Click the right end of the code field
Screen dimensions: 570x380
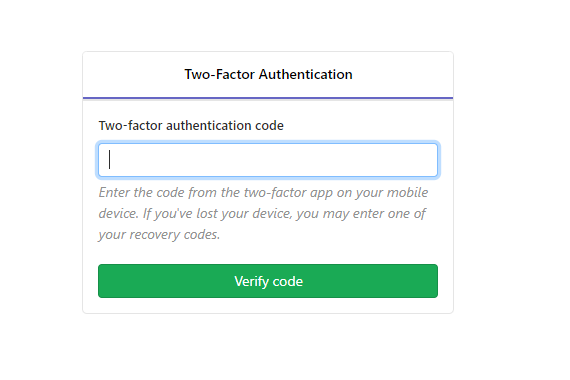point(429,160)
